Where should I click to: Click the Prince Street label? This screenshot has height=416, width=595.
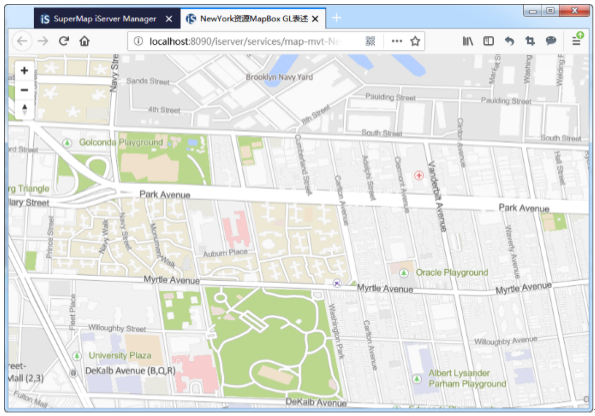(x=50, y=237)
